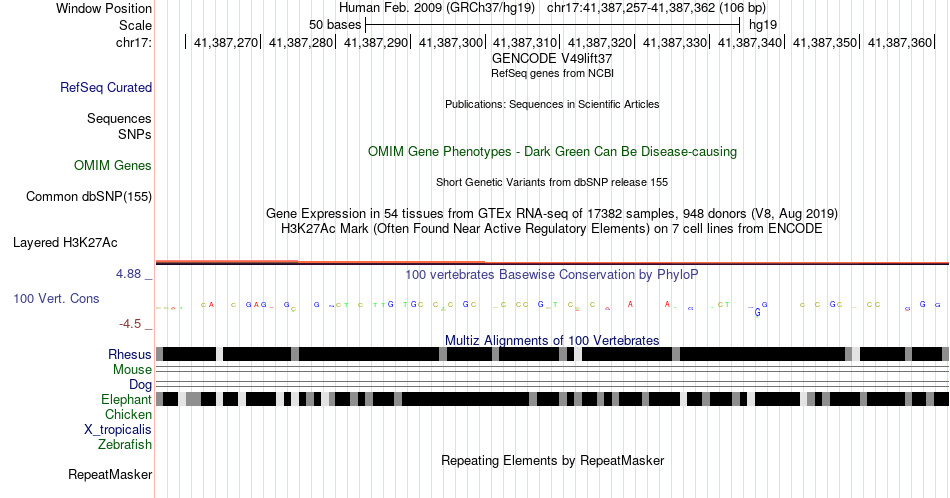950x498 pixels.
Task: Click 'RefSeq genes from NCBI' title
Action: tap(552, 73)
